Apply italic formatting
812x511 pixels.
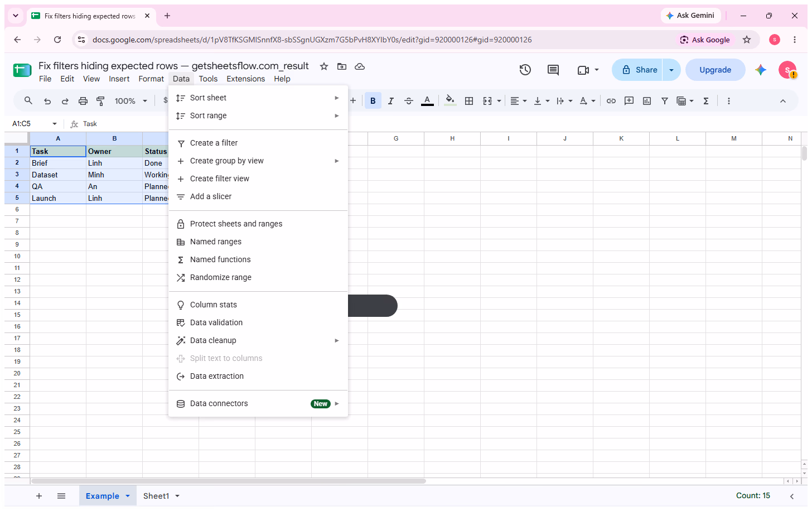(391, 101)
